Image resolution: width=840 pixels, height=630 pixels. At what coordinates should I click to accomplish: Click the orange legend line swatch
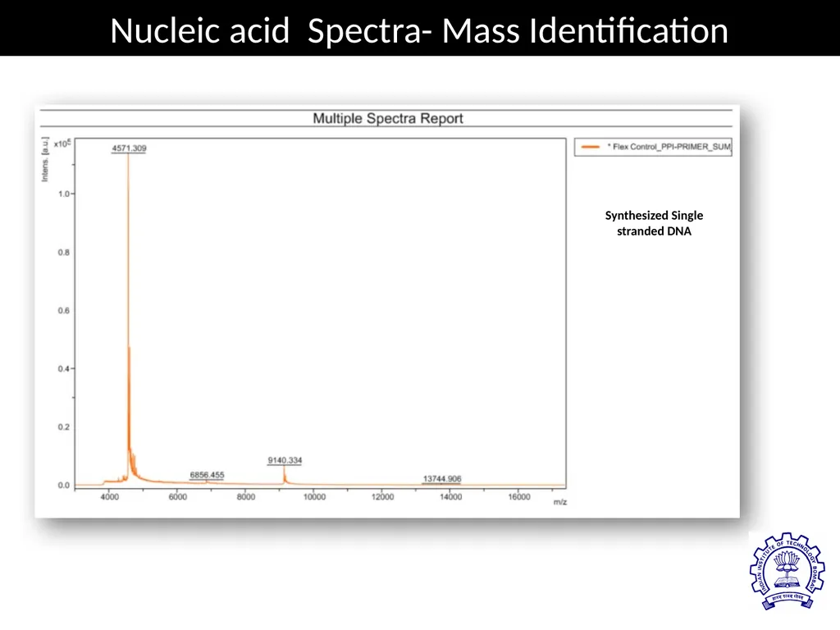(591, 147)
